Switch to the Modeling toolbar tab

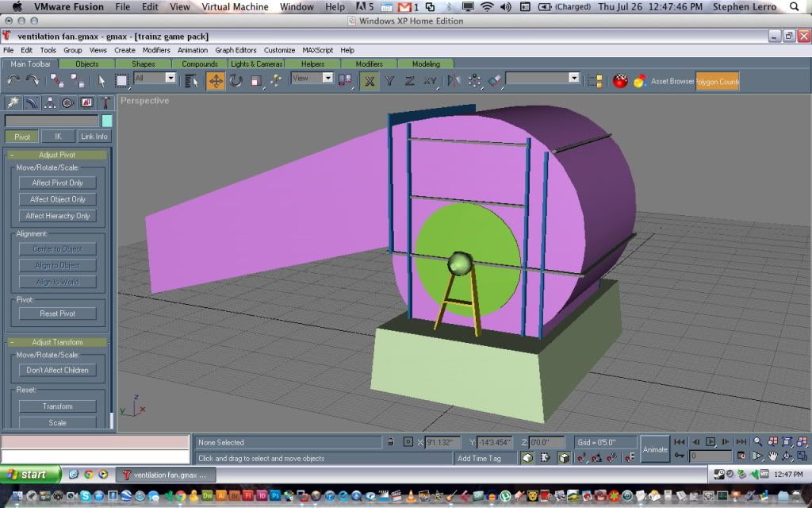coord(426,63)
